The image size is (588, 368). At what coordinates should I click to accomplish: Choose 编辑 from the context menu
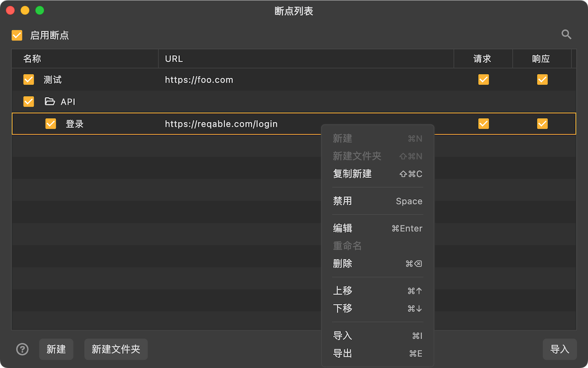point(378,228)
